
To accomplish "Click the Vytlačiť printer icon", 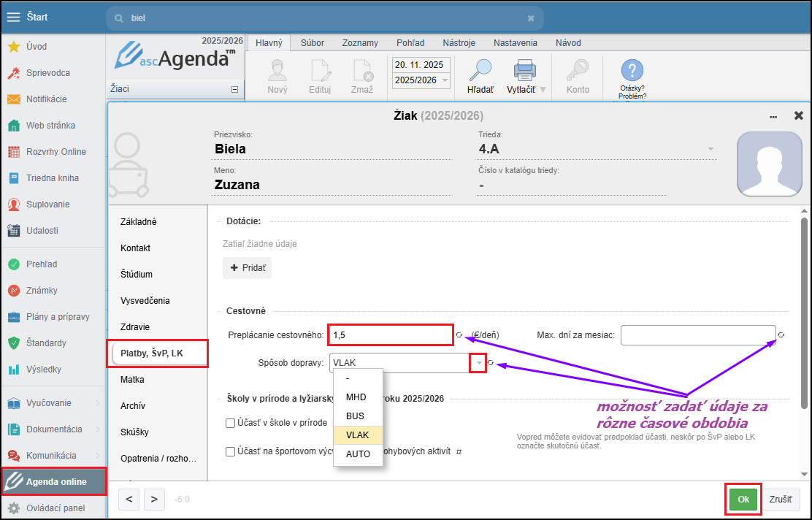I will click(x=525, y=72).
